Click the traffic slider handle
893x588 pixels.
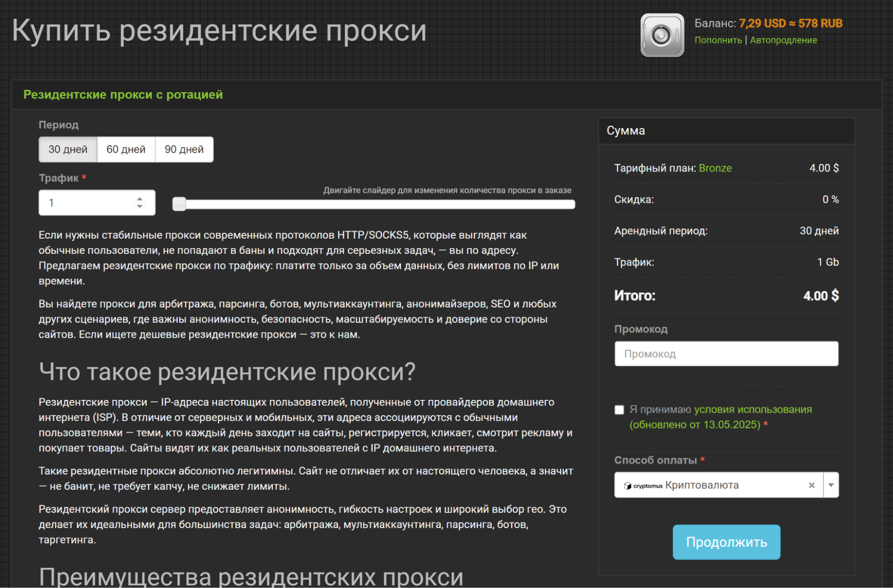179,204
